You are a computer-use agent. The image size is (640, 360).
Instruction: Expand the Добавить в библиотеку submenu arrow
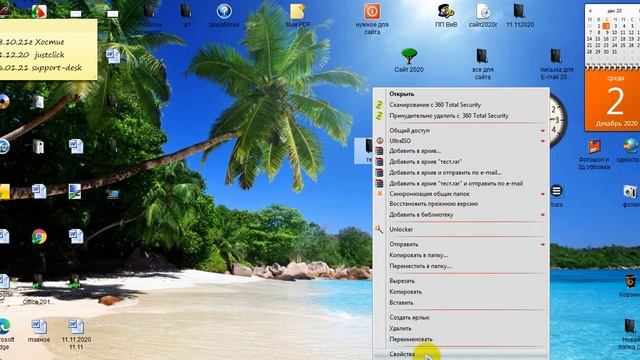pyautogui.click(x=542, y=215)
